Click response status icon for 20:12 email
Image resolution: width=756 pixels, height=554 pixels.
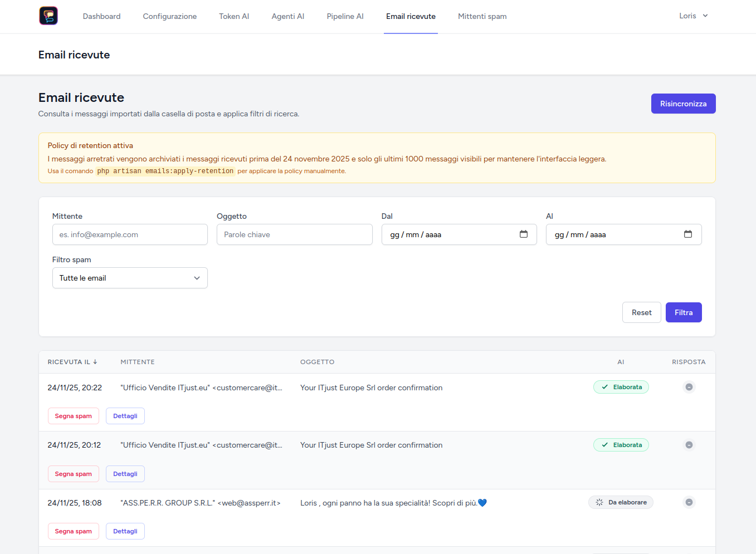689,445
